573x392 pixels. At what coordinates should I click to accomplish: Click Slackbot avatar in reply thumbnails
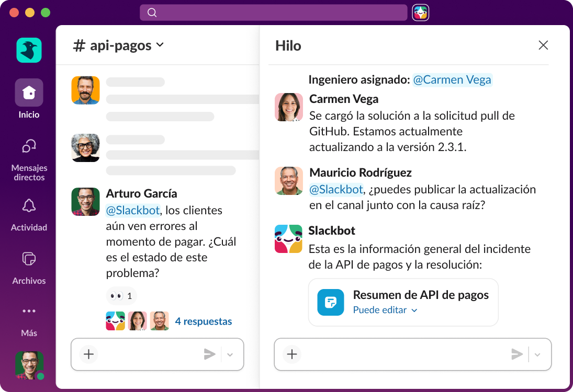pyautogui.click(x=116, y=321)
